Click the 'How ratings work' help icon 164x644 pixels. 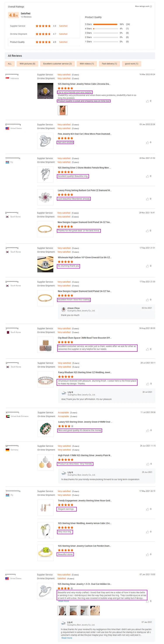pyautogui.click(x=151, y=7)
